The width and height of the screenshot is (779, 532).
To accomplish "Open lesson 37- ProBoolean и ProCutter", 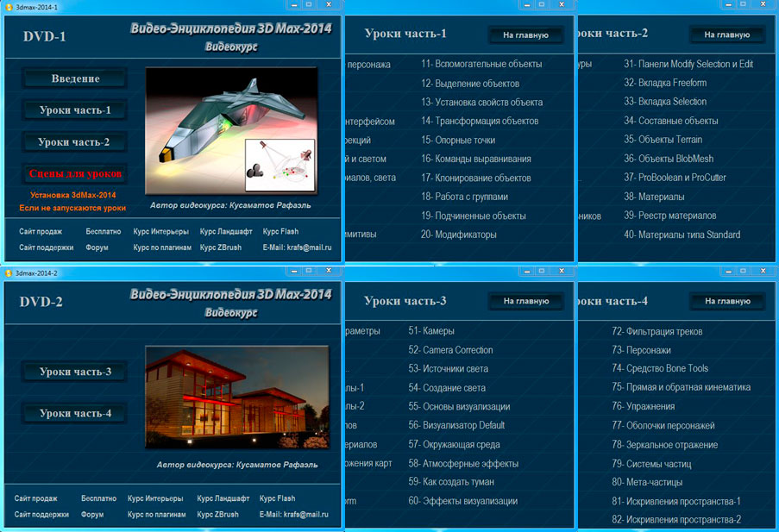I will (675, 178).
